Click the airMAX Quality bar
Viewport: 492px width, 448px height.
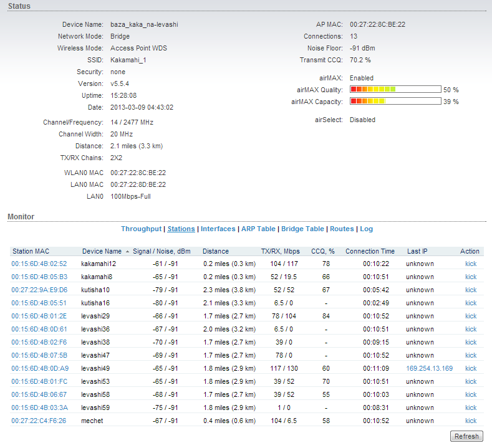point(395,90)
